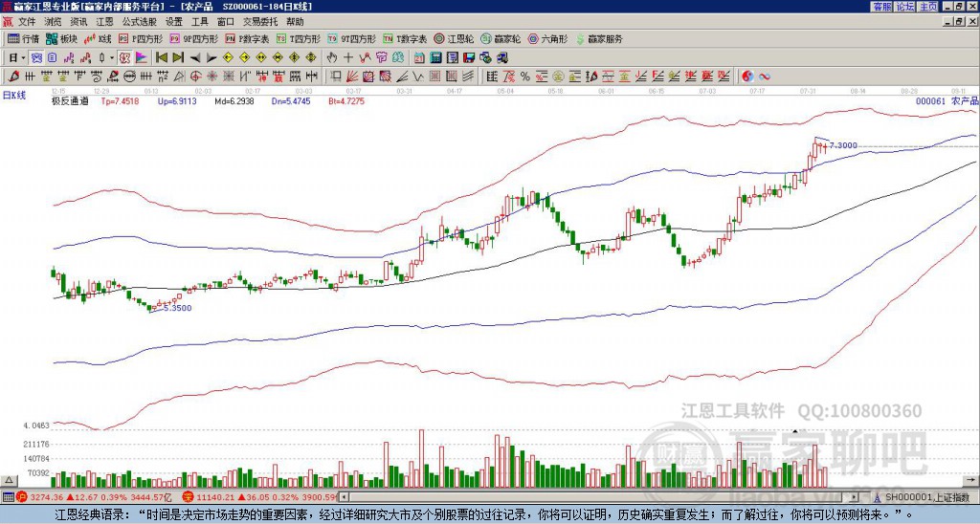This screenshot has height=524, width=980.
Task: Open the 帮助 menu
Action: click(295, 22)
